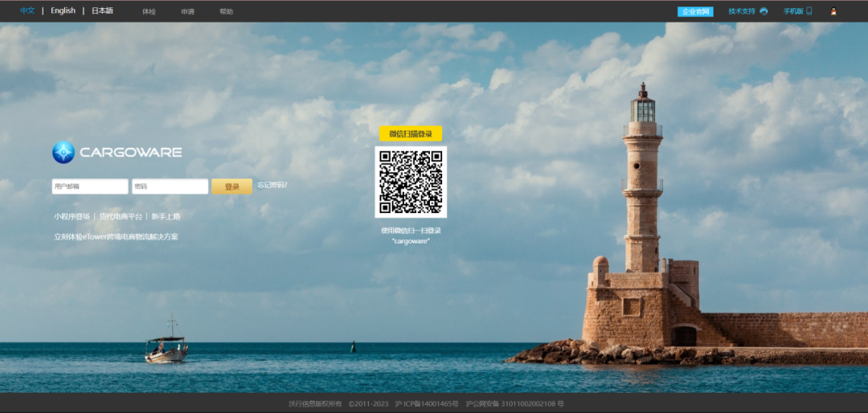The width and height of the screenshot is (868, 413).
Task: Open the 小程序登场 link
Action: [x=72, y=217]
